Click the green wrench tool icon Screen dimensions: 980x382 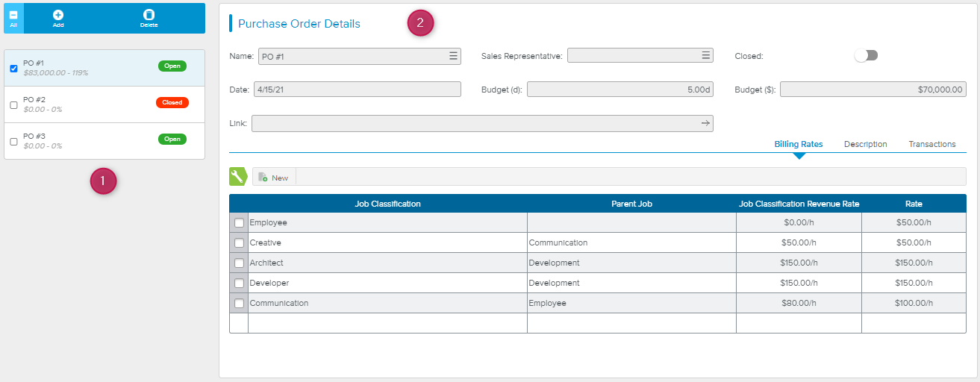(237, 177)
